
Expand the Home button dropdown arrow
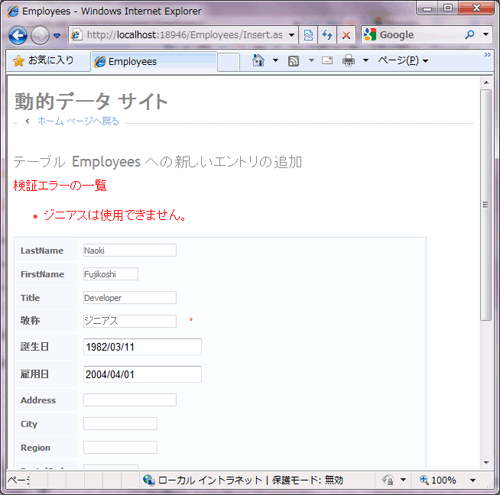275,61
